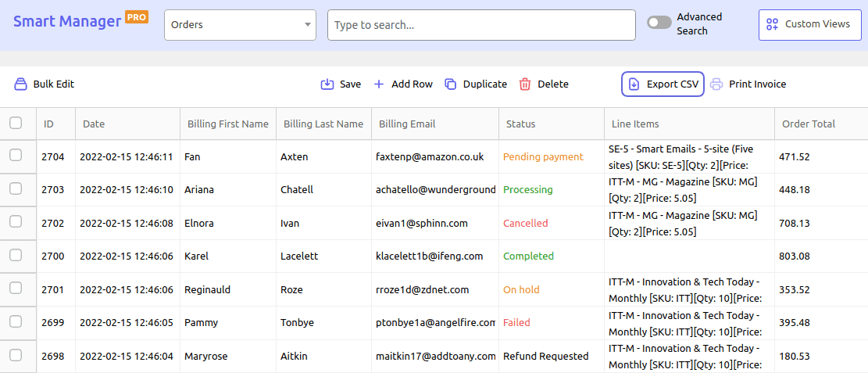
Task: Click the Bulk Edit icon
Action: pyautogui.click(x=21, y=84)
